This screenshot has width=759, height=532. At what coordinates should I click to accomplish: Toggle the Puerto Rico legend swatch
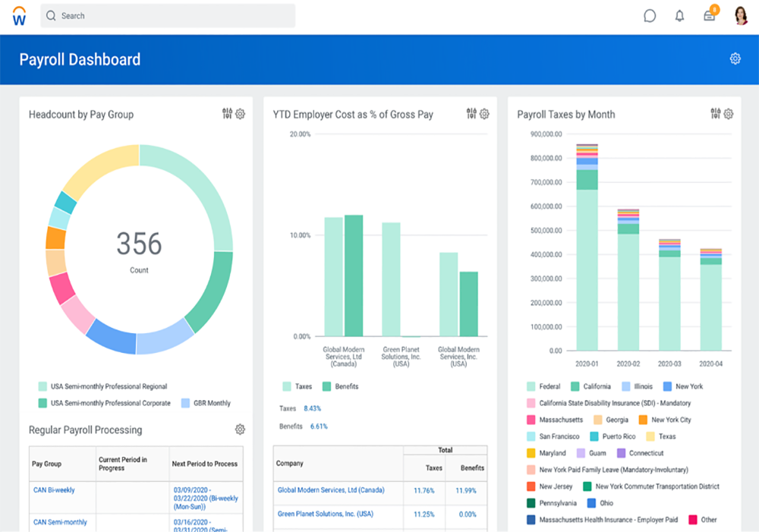[x=594, y=436]
